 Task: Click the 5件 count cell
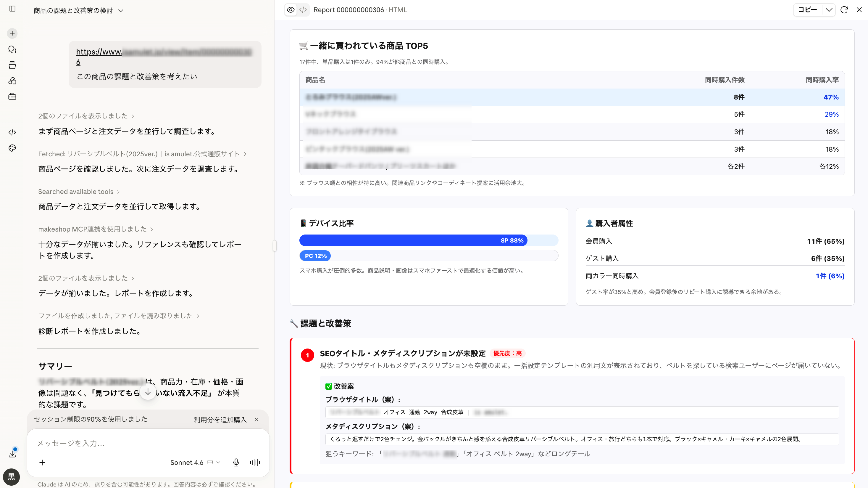point(739,114)
